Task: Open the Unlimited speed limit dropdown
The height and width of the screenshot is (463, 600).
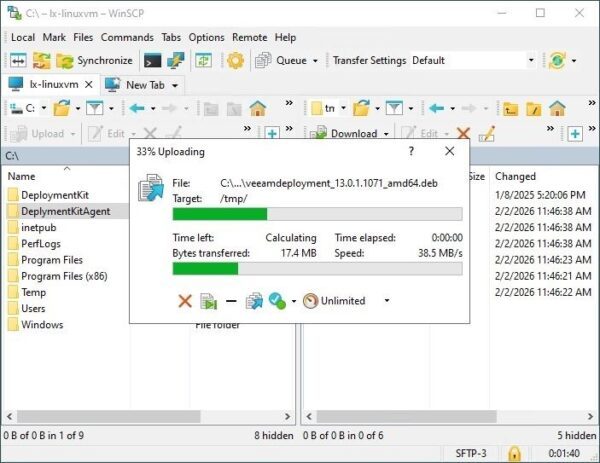Action: [x=347, y=301]
